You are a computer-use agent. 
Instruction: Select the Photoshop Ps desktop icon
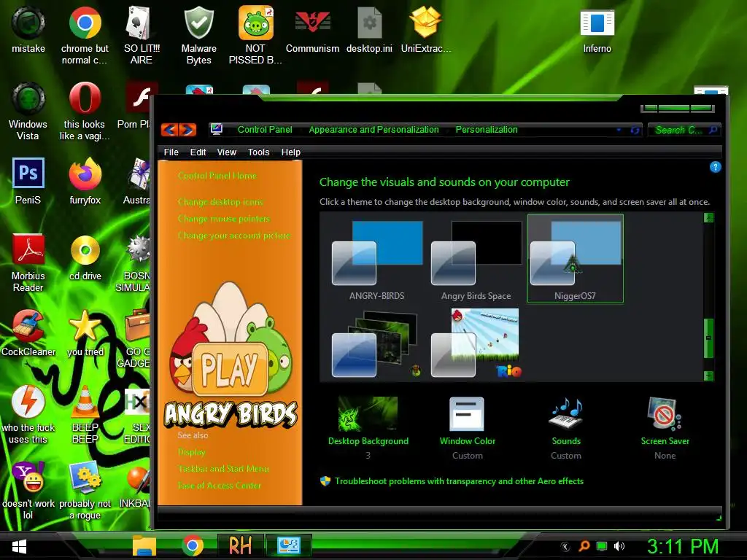(x=28, y=173)
